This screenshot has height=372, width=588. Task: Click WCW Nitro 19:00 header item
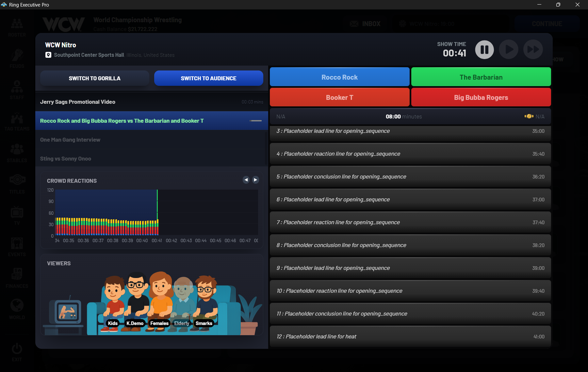pyautogui.click(x=427, y=24)
